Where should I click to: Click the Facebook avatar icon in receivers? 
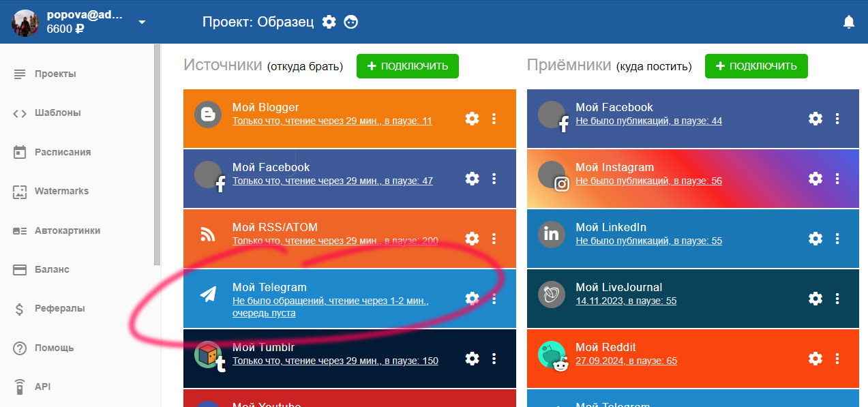[553, 116]
